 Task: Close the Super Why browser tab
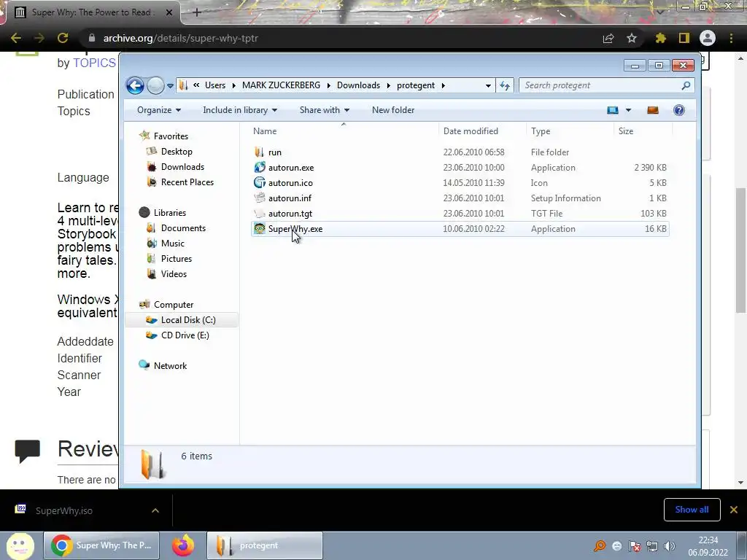pos(169,12)
